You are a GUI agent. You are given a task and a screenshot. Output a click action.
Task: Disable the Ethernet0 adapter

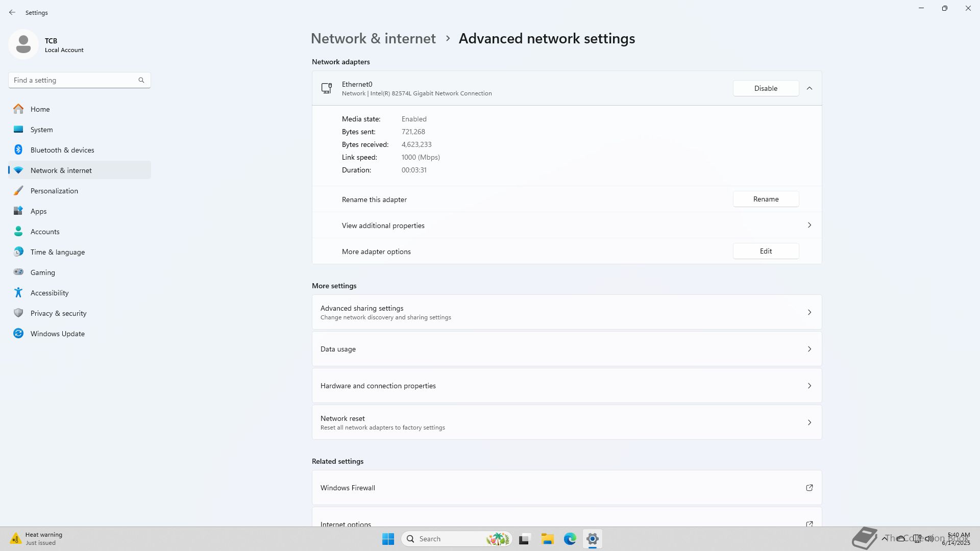766,88
